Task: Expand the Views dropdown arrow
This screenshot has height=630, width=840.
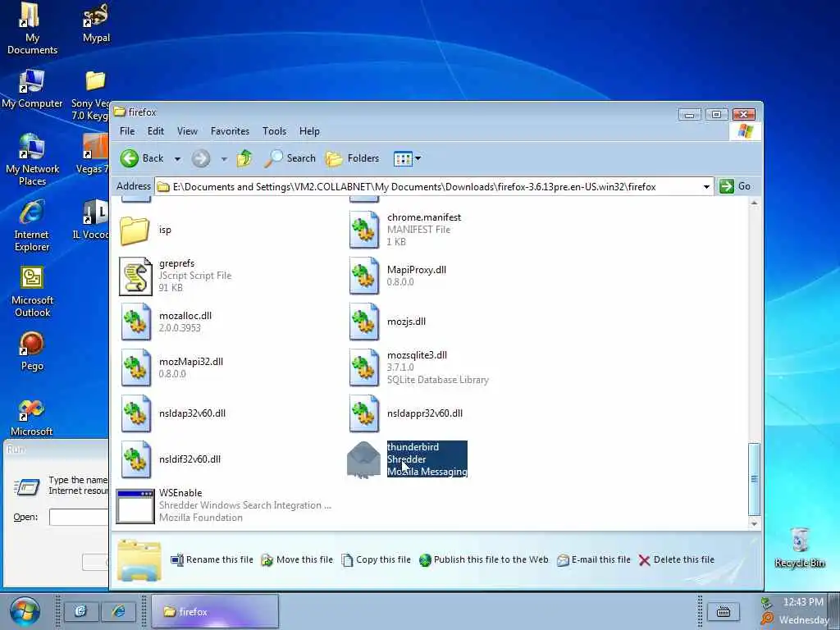Action: tap(418, 158)
